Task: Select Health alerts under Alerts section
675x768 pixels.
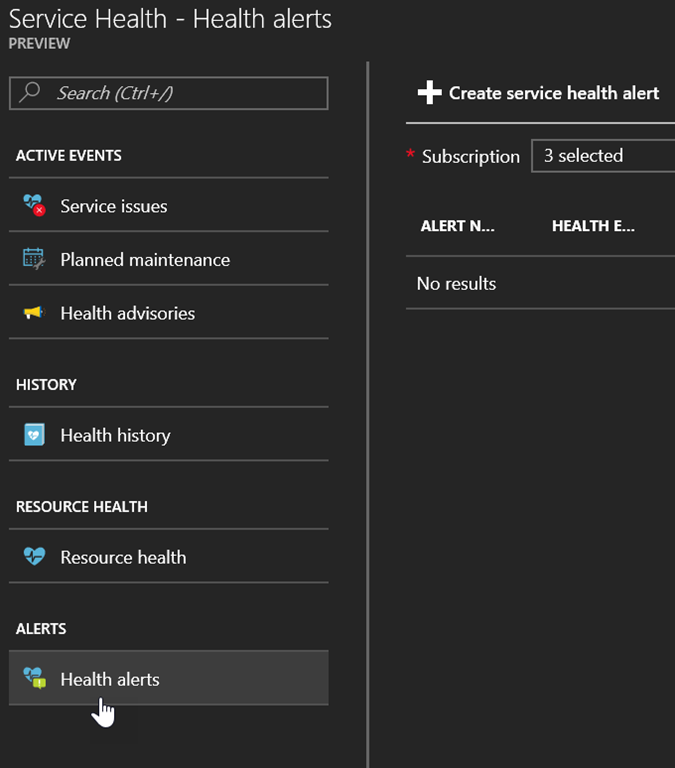Action: (110, 679)
